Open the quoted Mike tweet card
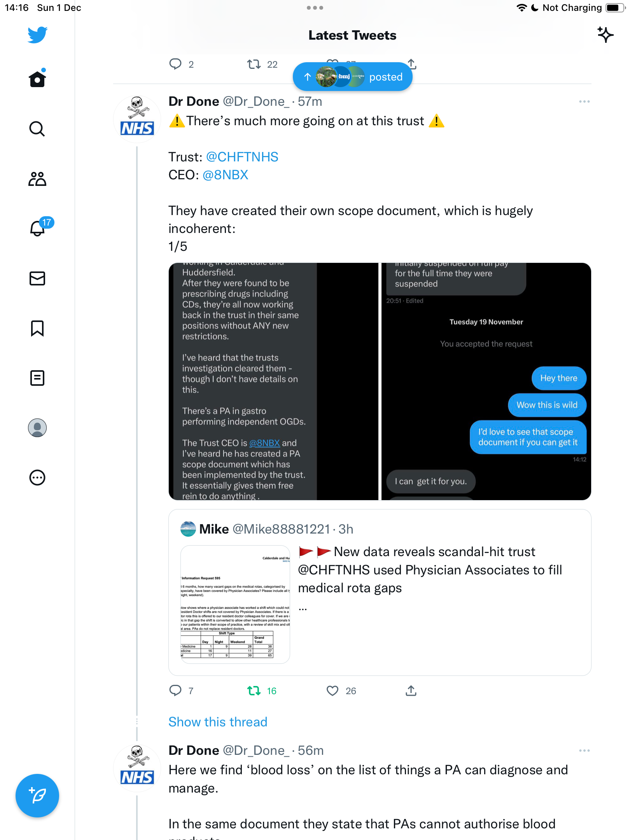630x840 pixels. 380,592
